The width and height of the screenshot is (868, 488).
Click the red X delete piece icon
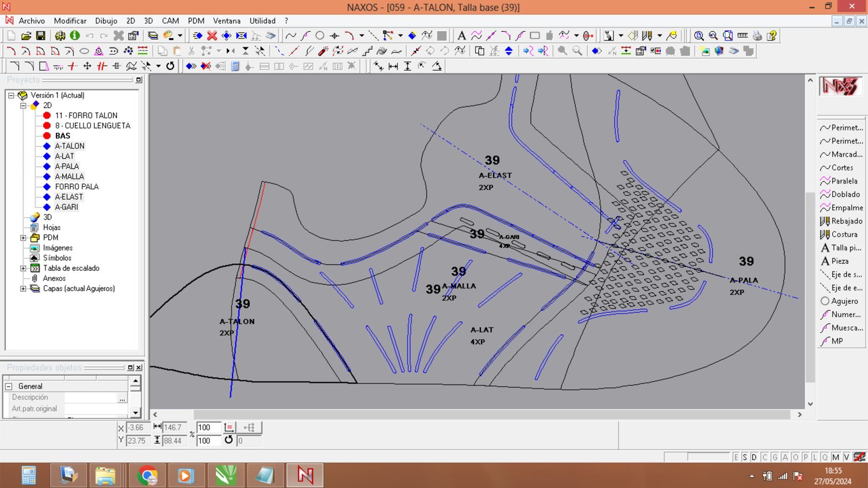click(212, 36)
